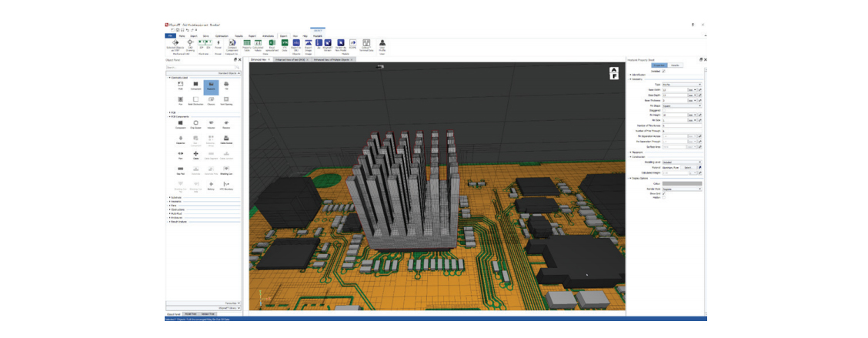Open the heatsink Type dropdown

click(x=682, y=84)
